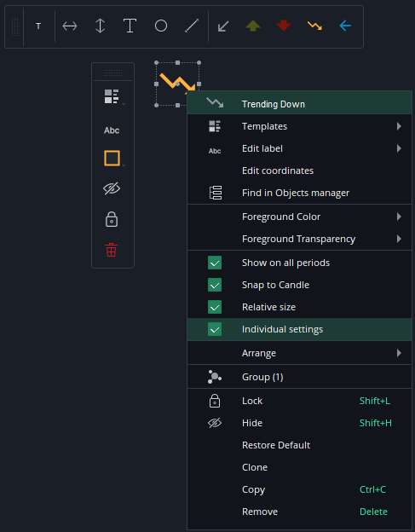Screen dimensions: 415x532
Task: Click the Objects manager tree icon
Action: point(216,193)
